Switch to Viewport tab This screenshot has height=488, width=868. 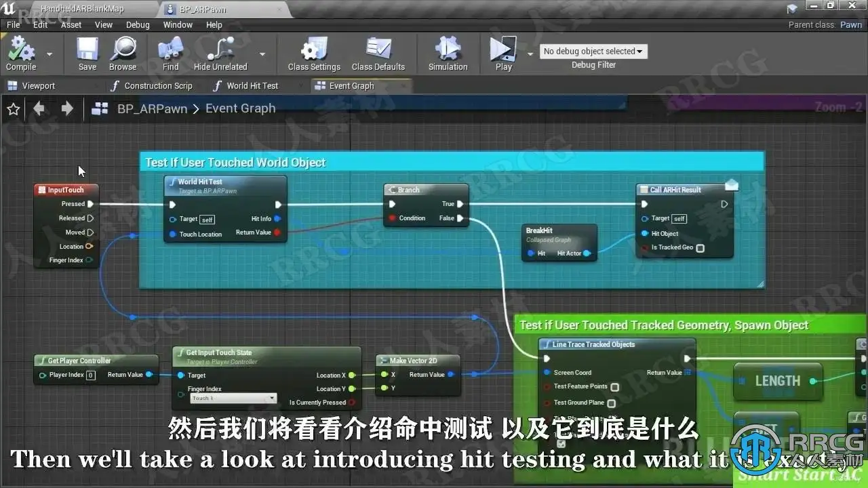[39, 86]
